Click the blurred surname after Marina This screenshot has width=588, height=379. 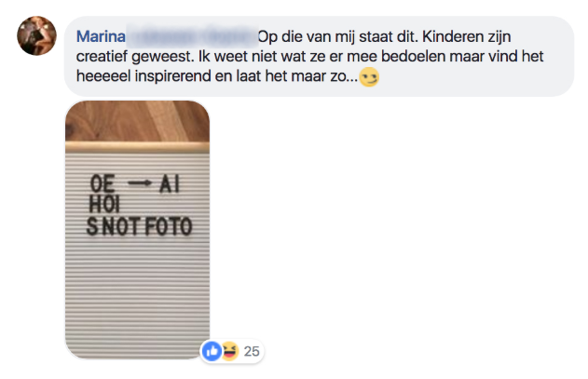[x=192, y=36]
